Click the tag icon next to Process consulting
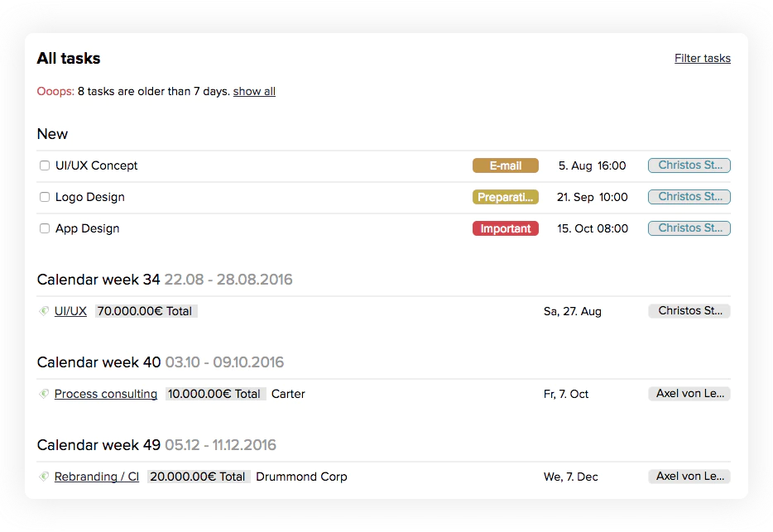773x532 pixels. [44, 394]
